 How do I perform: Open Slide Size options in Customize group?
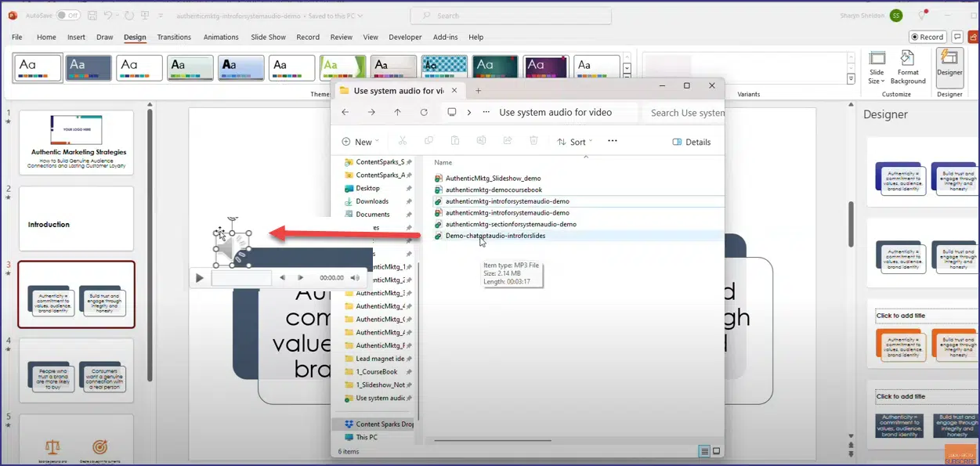877,68
